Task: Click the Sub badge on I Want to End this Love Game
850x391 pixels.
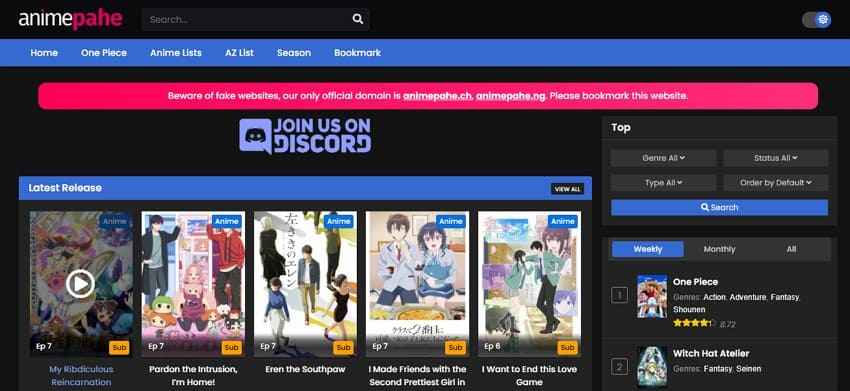Action: (568, 348)
